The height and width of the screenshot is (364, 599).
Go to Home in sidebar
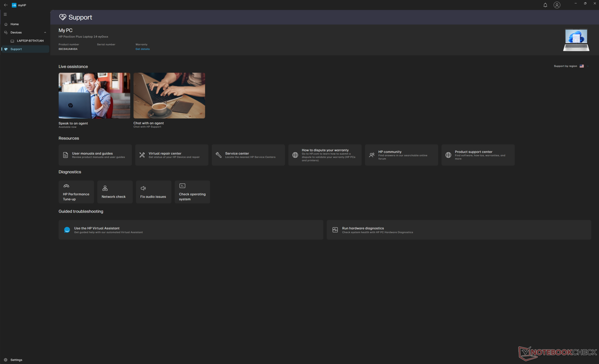[14, 24]
